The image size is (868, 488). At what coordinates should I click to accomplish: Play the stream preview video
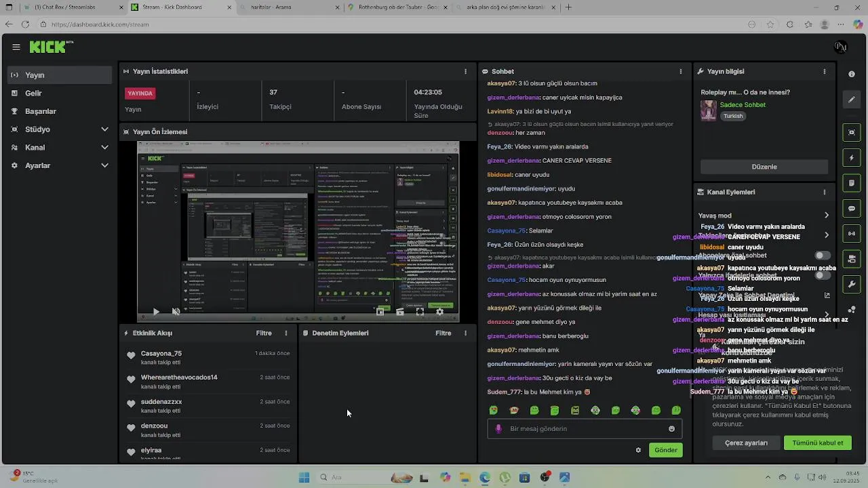[x=156, y=312]
